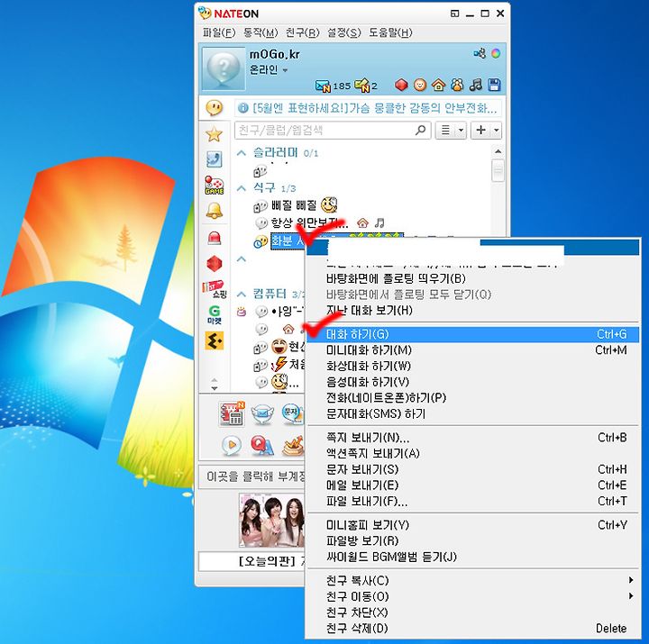
Task: Click the mOGo.kr profile name
Action: tap(274, 54)
